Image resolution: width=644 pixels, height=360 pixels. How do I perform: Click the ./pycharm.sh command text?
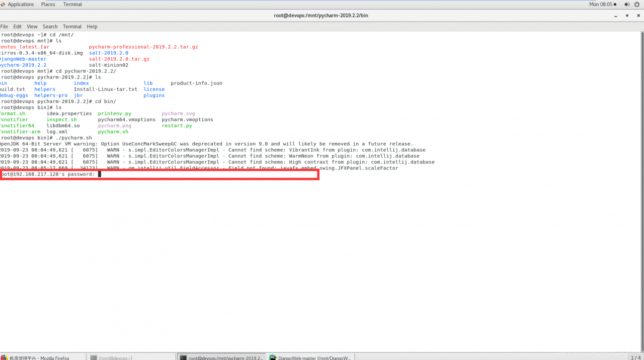pos(74,138)
